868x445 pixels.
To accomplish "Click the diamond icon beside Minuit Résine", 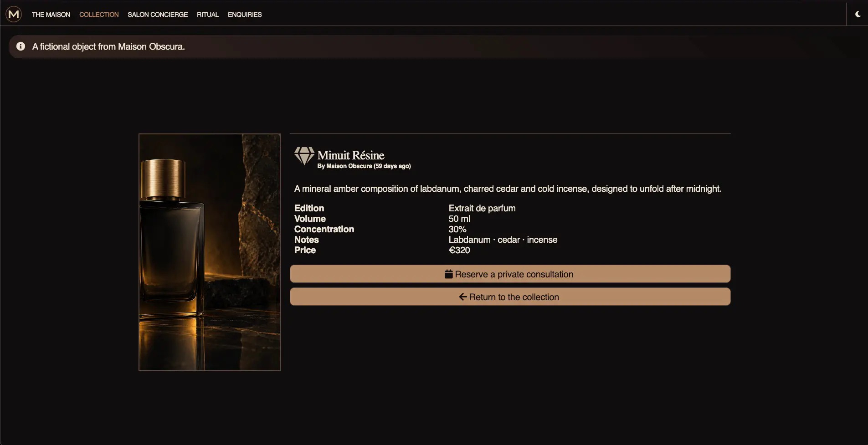I will coord(304,156).
